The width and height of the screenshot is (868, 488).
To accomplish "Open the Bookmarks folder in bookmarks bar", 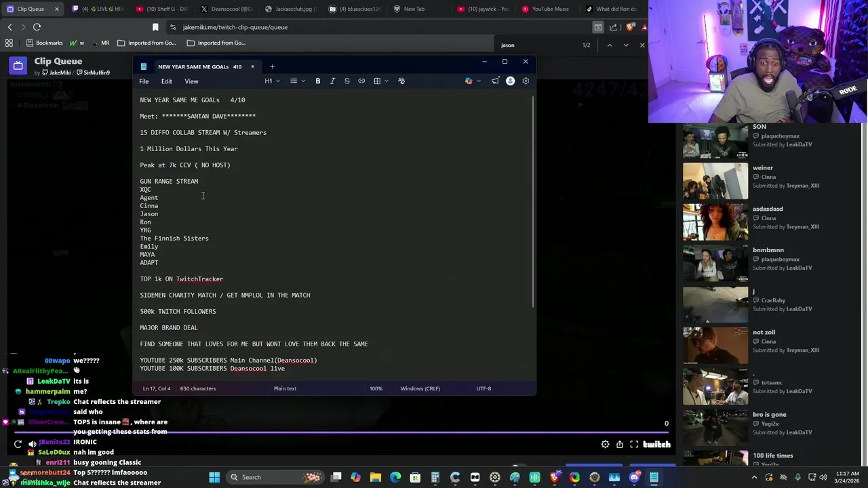I will [44, 43].
